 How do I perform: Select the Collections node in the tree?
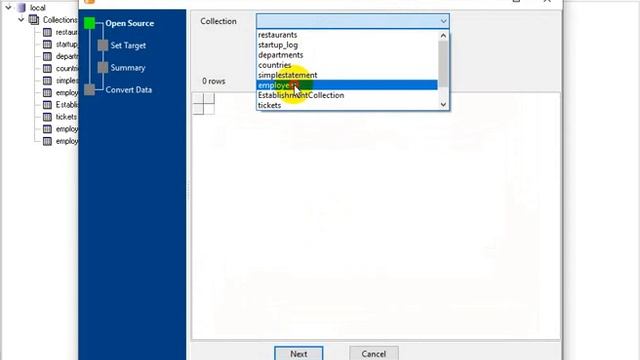click(x=60, y=20)
